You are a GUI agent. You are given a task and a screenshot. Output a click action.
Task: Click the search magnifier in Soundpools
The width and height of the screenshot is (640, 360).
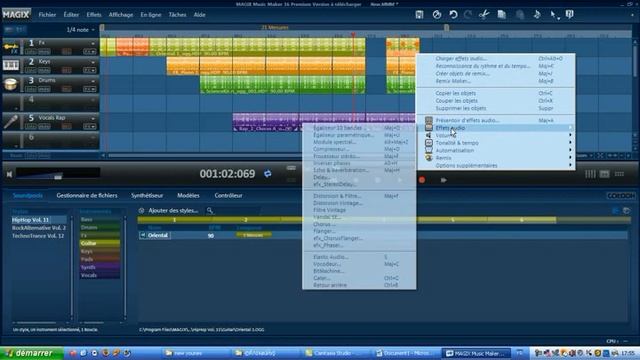(x=210, y=211)
